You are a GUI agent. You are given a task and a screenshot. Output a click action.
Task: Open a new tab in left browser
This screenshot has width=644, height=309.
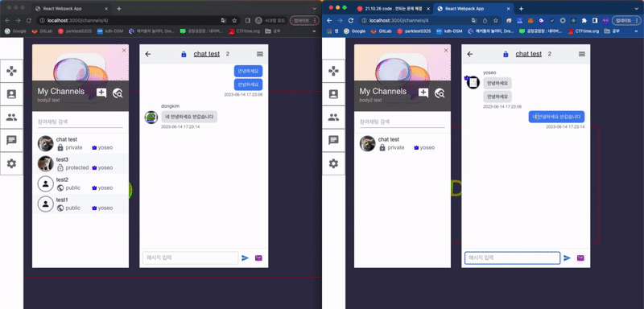point(119,9)
